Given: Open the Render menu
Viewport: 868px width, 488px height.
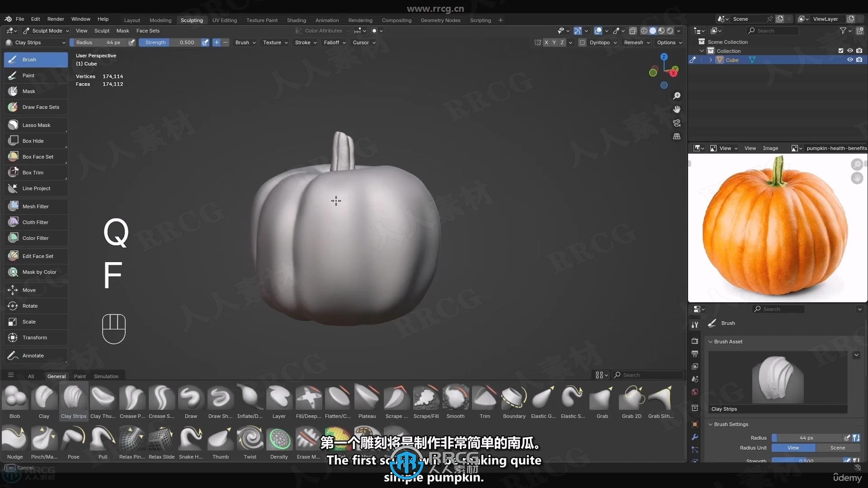Looking at the screenshot, I should coord(56,19).
